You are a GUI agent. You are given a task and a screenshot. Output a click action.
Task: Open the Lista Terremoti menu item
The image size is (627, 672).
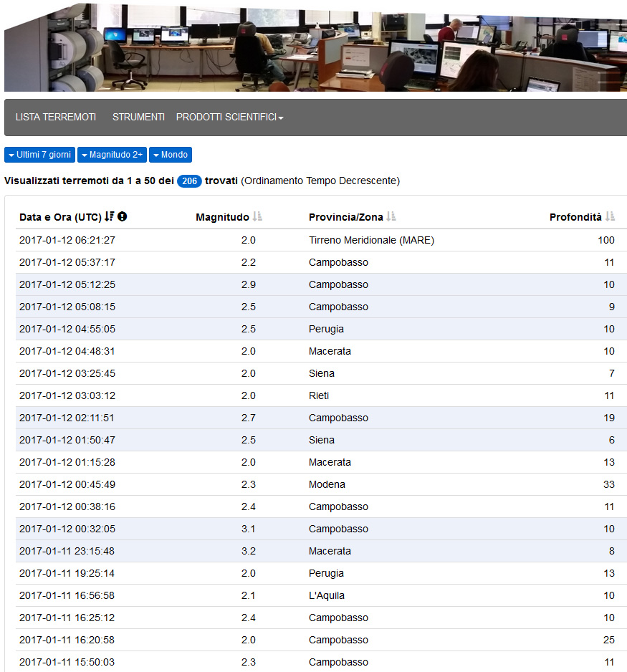click(56, 117)
